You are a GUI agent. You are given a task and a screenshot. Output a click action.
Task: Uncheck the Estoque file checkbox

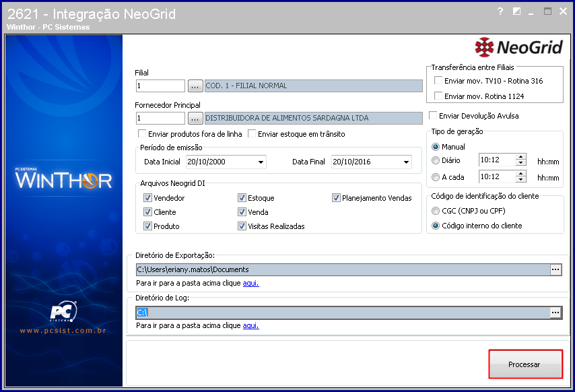[x=242, y=197]
